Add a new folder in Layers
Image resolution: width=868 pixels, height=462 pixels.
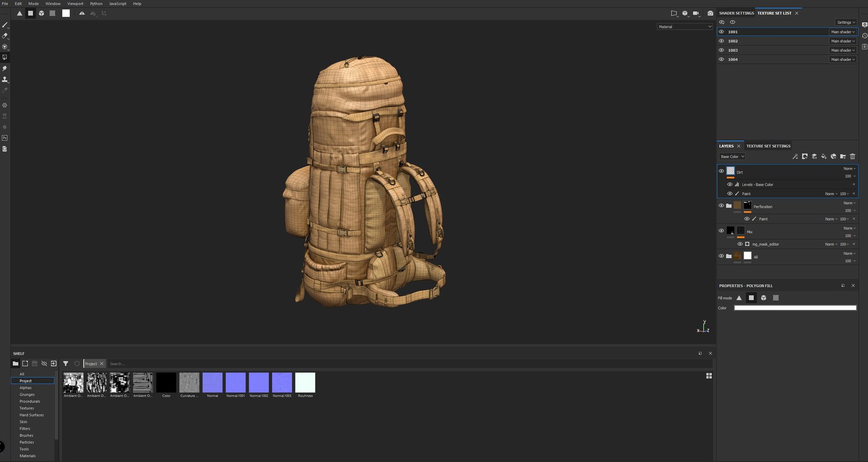point(843,156)
